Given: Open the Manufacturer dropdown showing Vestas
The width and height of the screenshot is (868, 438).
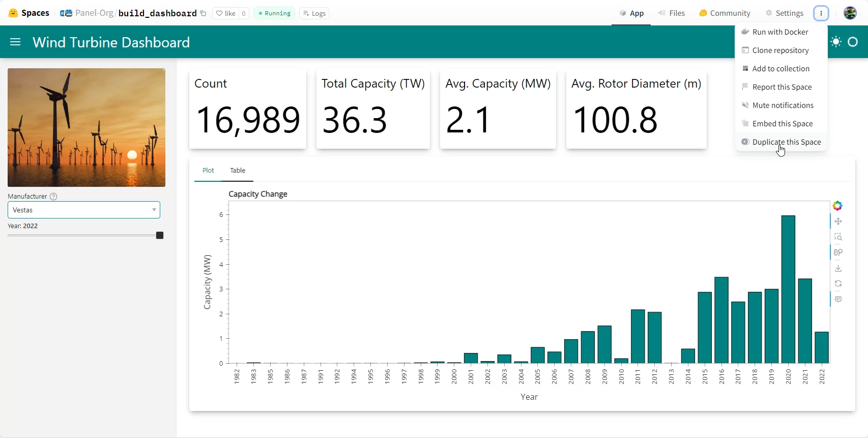Looking at the screenshot, I should (x=84, y=210).
